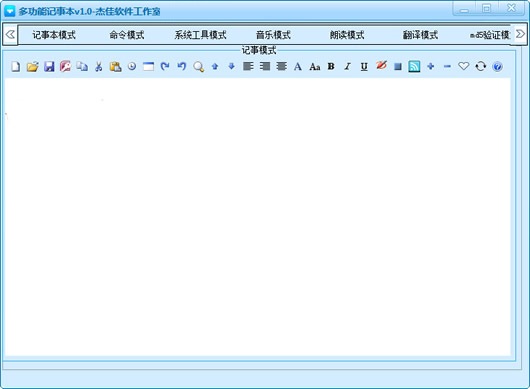Open help with blue question mark icon
This screenshot has width=530, height=389.
(497, 67)
